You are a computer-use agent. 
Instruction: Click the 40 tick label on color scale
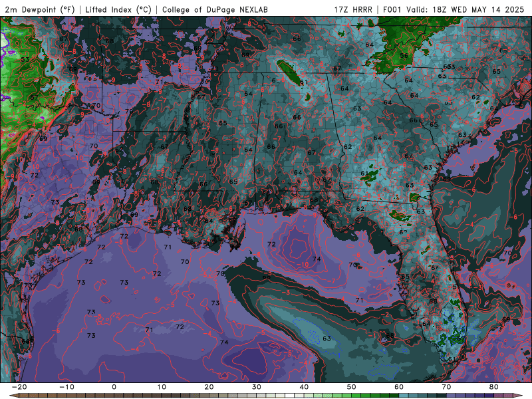[304, 387]
